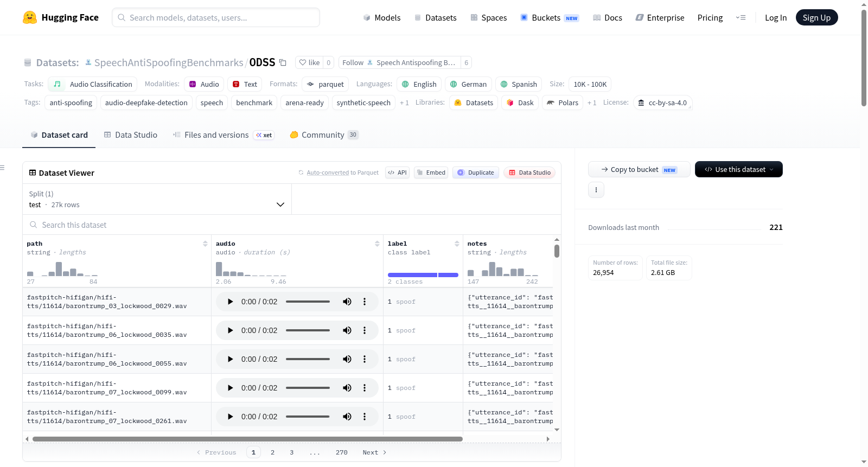Mute audio in the lockwood_0055 row
The width and height of the screenshot is (868, 467).
pos(347,359)
